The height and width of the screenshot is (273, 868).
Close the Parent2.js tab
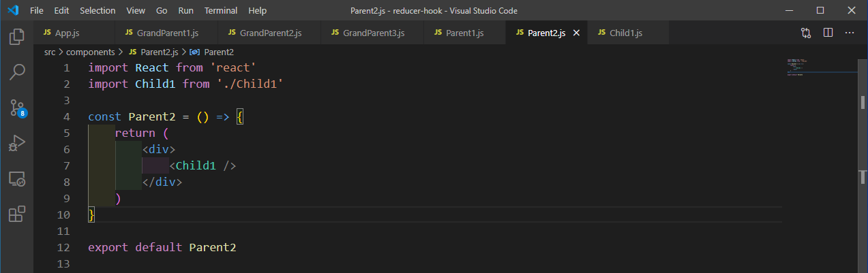pyautogui.click(x=576, y=33)
